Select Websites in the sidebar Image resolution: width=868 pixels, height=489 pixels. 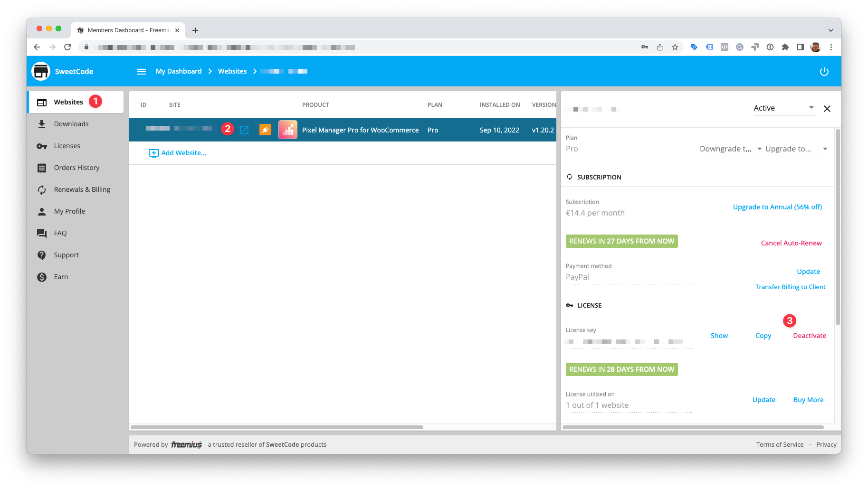[75, 102]
